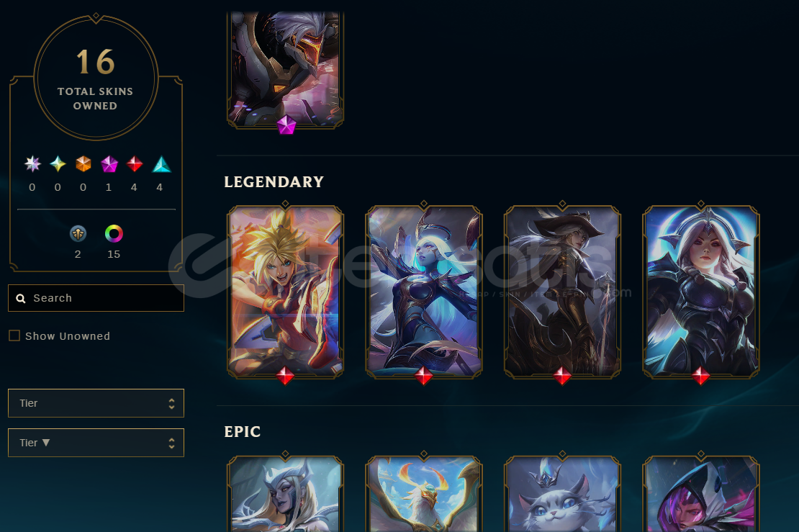Open the blonde Ezreal legendary skin card
The width and height of the screenshot is (799, 532).
coord(285,292)
